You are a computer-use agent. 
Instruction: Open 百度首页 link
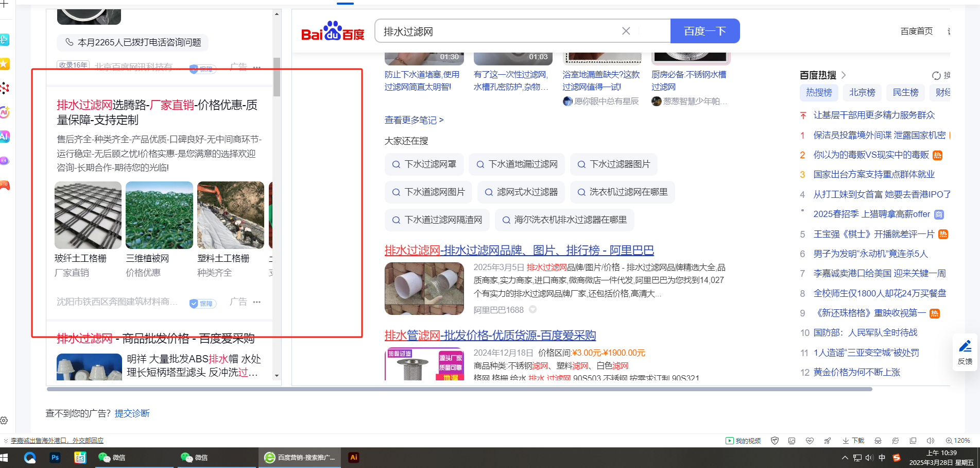point(917,31)
